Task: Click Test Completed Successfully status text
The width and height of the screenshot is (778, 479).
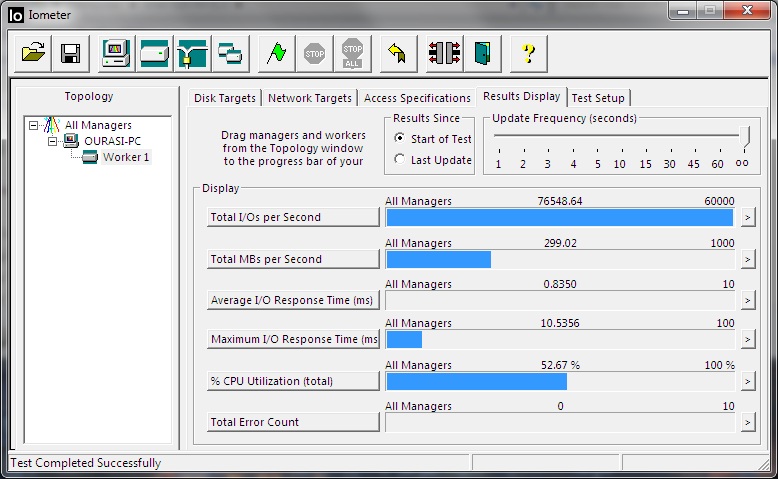Action: click(x=86, y=463)
